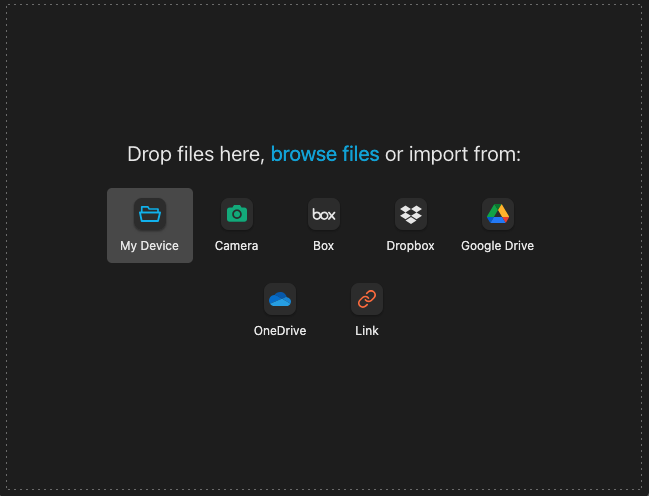The image size is (649, 496).
Task: Click the "Camera" text label
Action: tap(237, 246)
